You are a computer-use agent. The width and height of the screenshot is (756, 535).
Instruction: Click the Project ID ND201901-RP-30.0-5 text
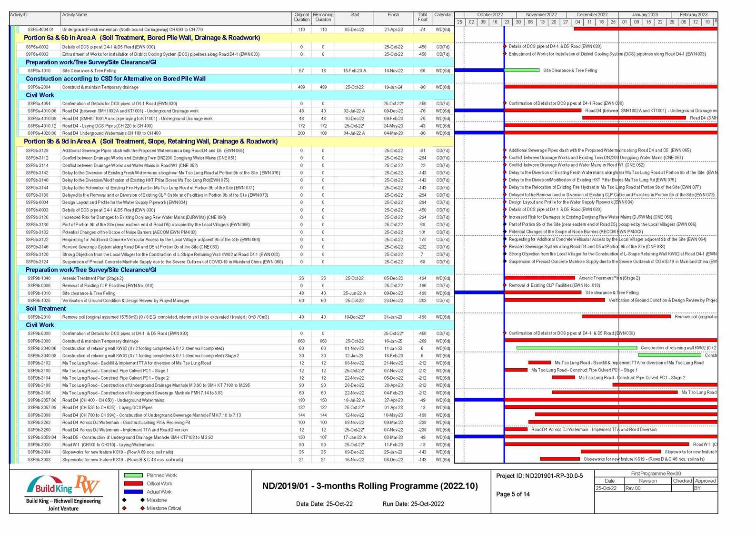(x=539, y=476)
